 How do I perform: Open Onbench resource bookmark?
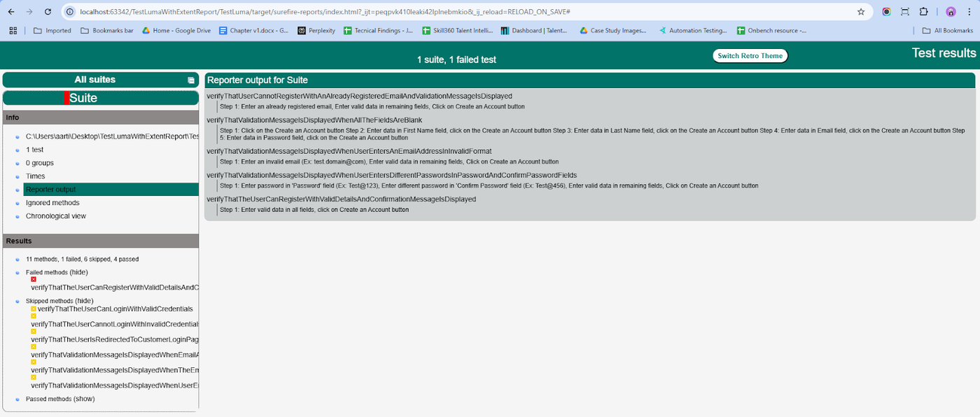point(772,31)
